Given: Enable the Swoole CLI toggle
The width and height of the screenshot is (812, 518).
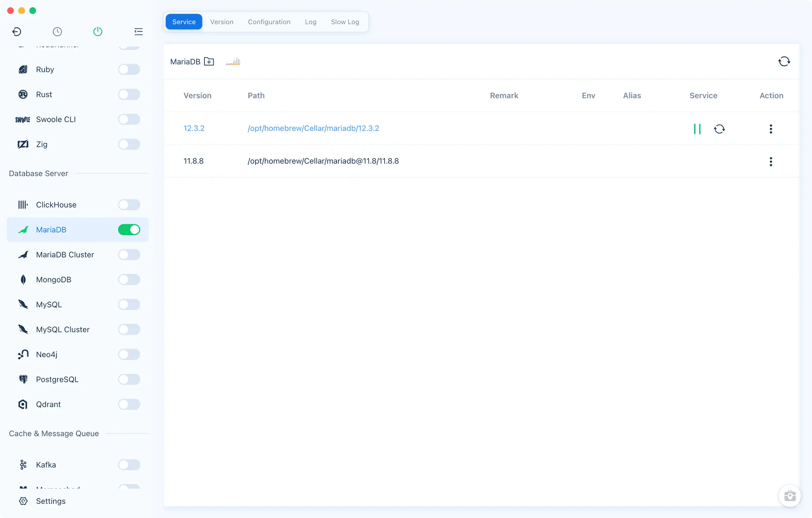Looking at the screenshot, I should point(129,119).
